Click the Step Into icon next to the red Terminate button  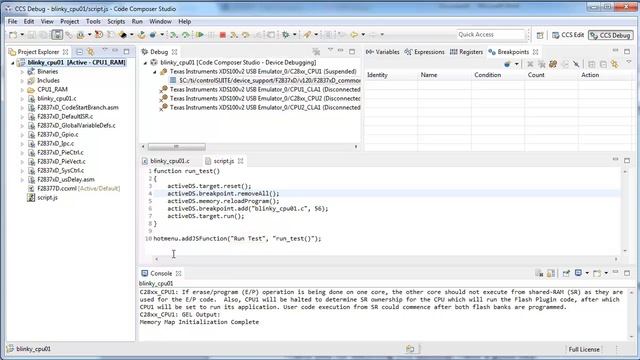[x=234, y=35]
